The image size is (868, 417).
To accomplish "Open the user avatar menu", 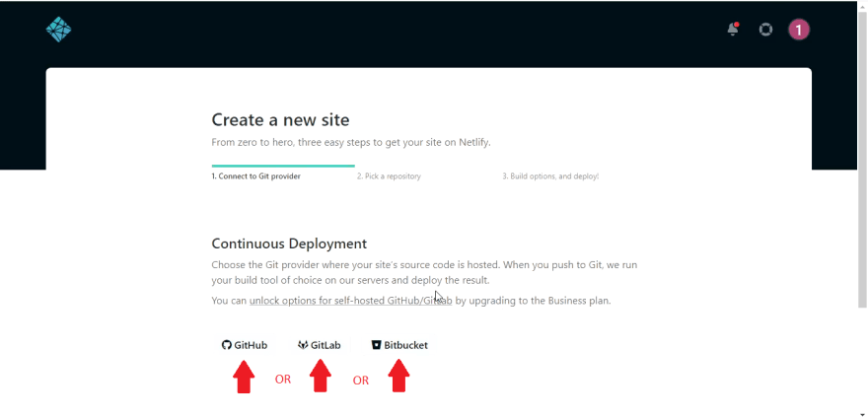I will point(799,30).
